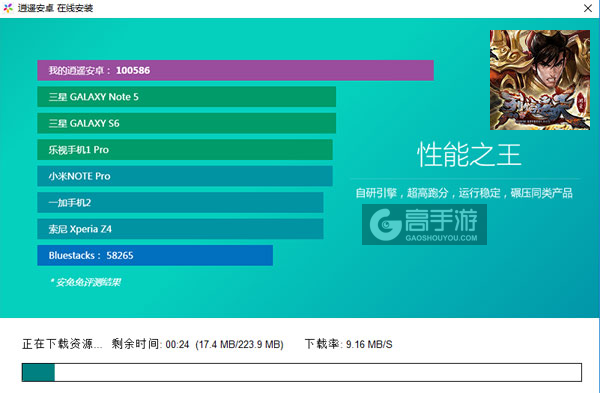Click the 正在下载资源 status label
600x393 pixels.
62,344
